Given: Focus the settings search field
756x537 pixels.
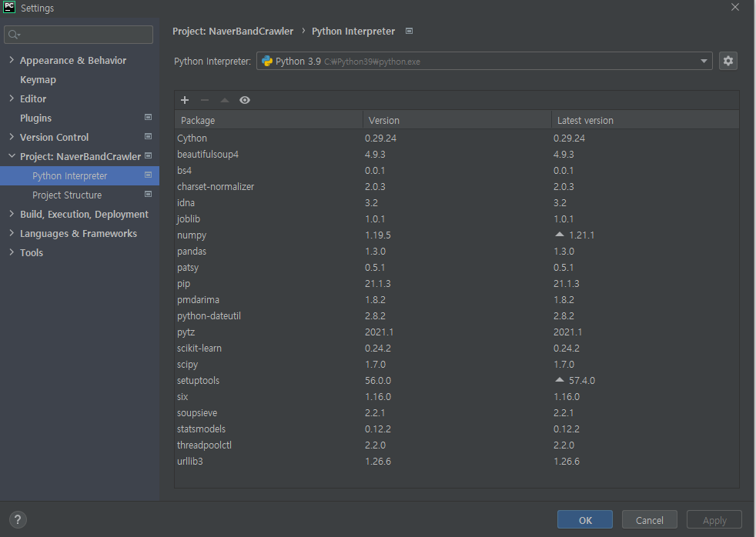Looking at the screenshot, I should coord(79,35).
